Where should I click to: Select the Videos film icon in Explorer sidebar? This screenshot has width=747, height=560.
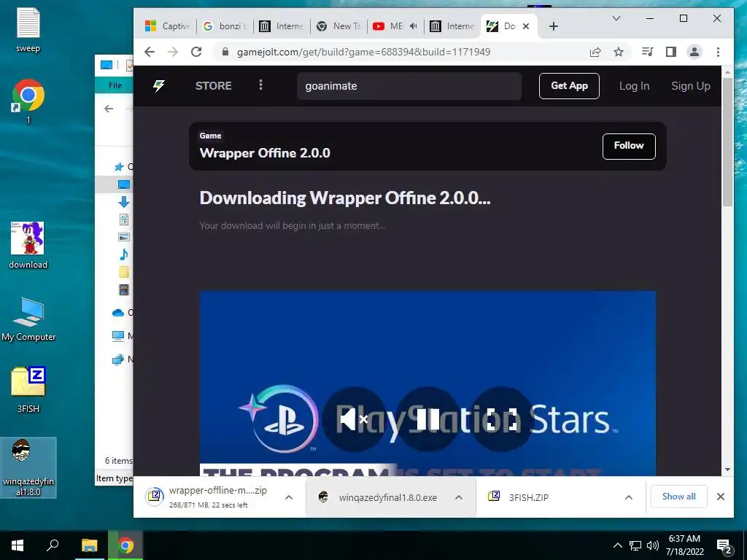click(x=124, y=289)
